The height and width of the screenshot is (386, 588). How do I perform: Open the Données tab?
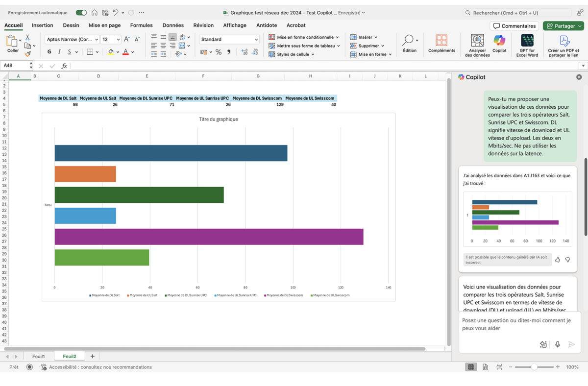coord(173,25)
